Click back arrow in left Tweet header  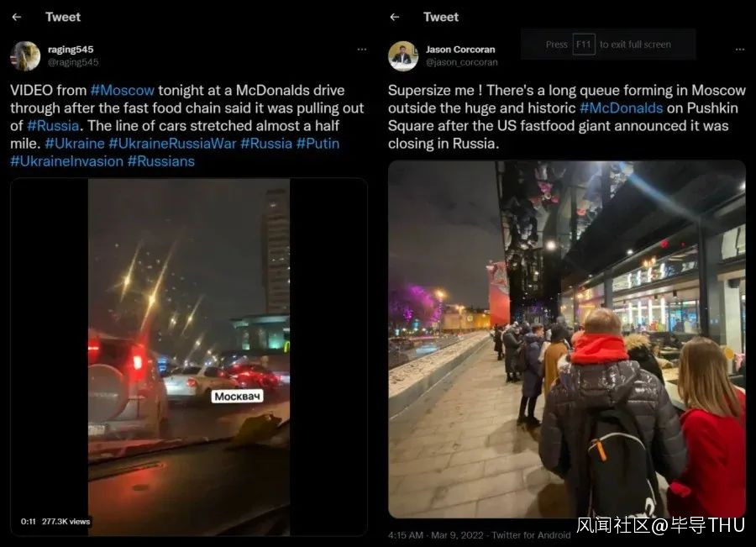17,17
